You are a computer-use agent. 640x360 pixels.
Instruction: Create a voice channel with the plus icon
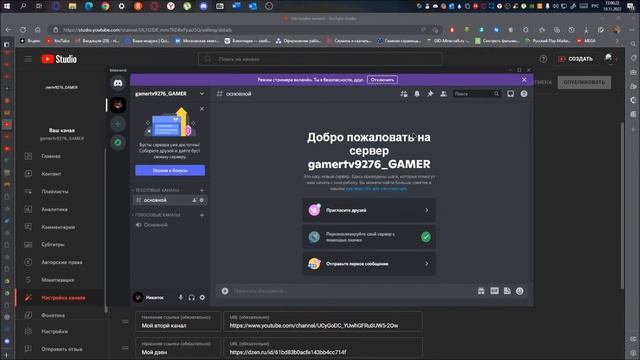(x=202, y=215)
